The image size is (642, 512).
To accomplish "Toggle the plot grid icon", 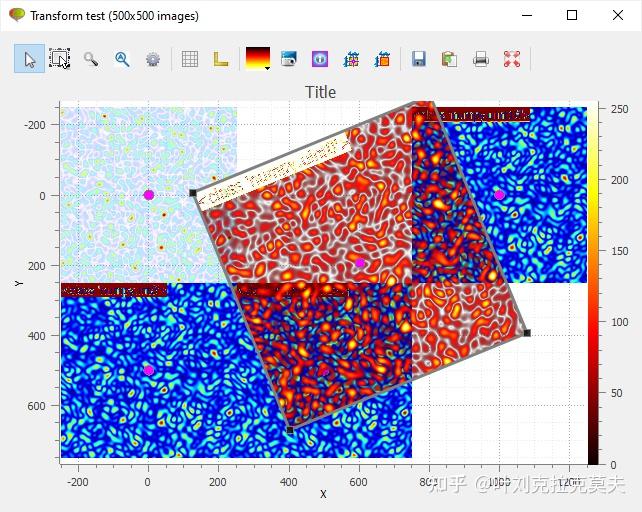I will click(x=190, y=59).
